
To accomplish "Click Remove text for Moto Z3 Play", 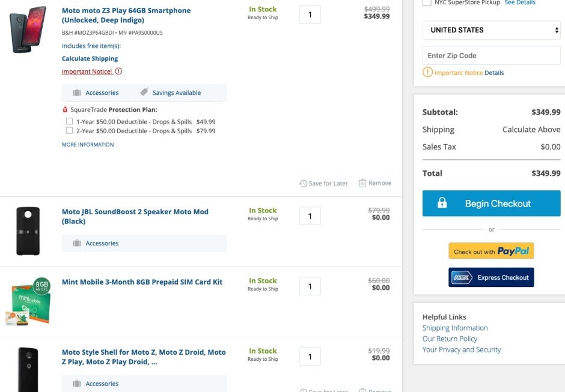I will tap(380, 183).
